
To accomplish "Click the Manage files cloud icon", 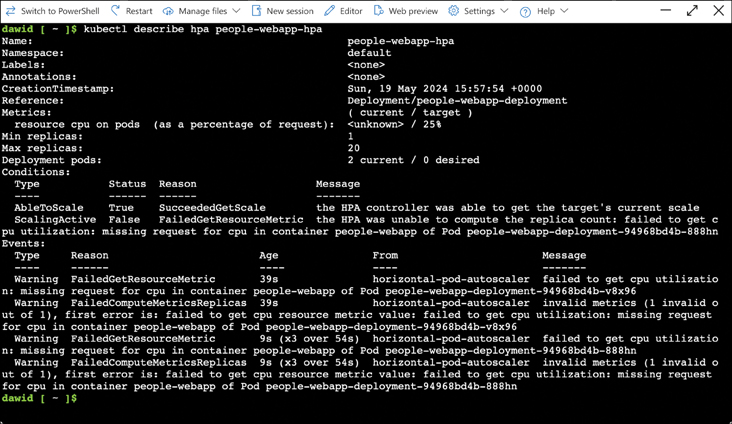I will point(168,11).
